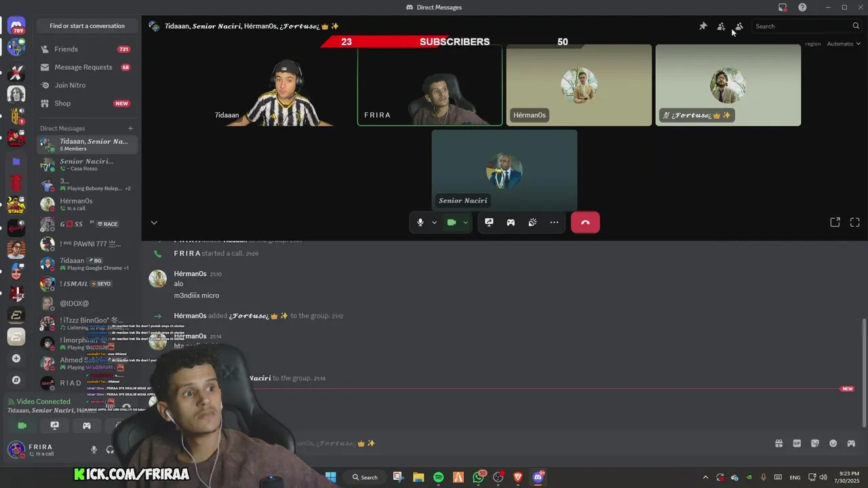
Task: Disconnect from call with red hang-up button
Action: tap(585, 222)
